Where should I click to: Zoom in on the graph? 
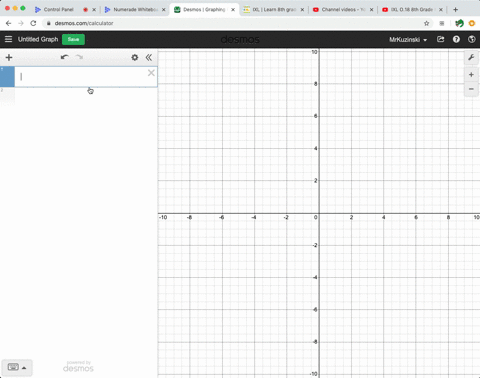(471, 75)
